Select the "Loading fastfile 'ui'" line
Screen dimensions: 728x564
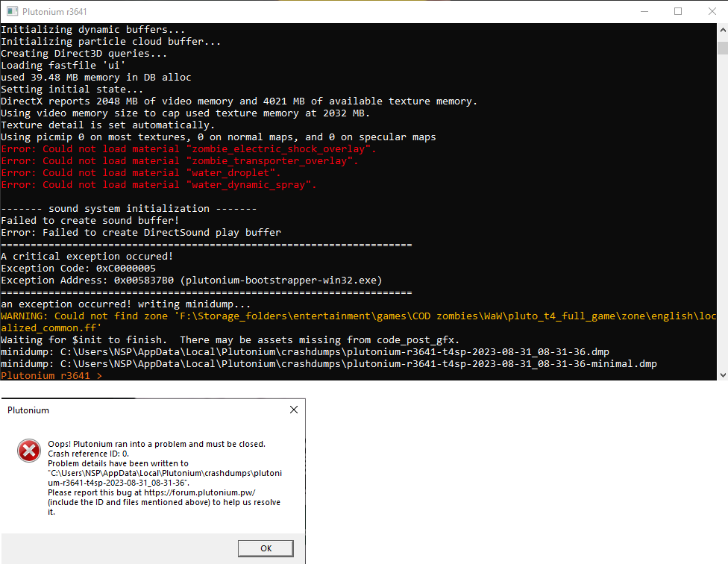coord(63,66)
